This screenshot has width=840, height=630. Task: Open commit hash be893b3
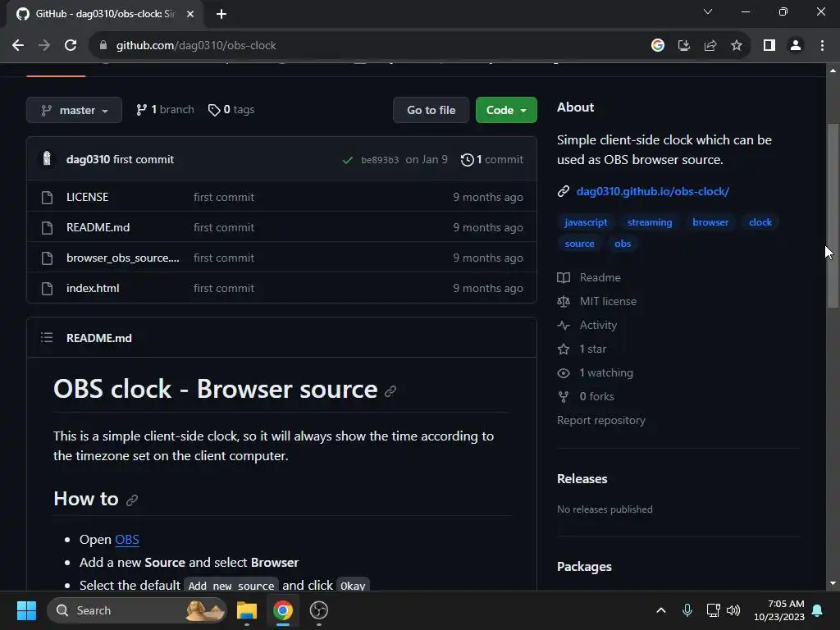point(380,160)
